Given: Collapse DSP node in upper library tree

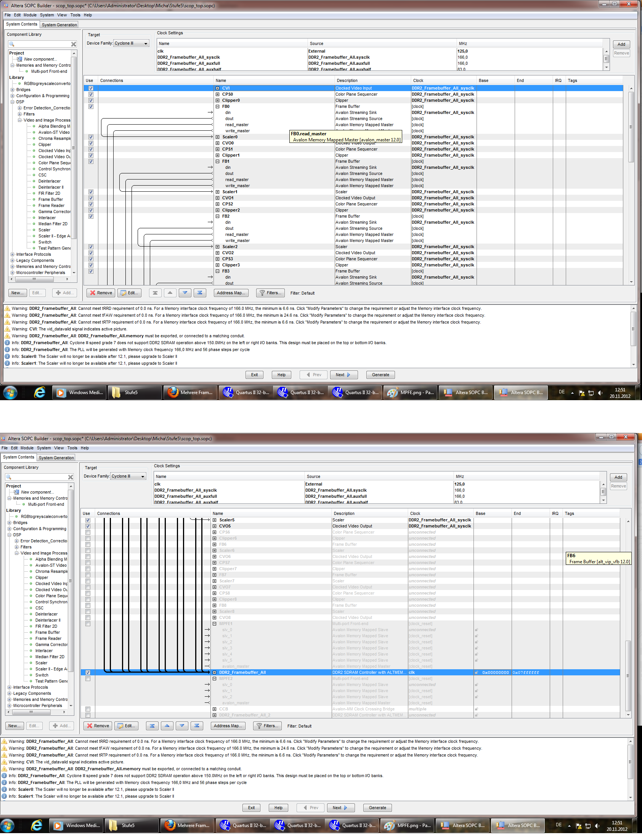Looking at the screenshot, I should pyautogui.click(x=13, y=102).
